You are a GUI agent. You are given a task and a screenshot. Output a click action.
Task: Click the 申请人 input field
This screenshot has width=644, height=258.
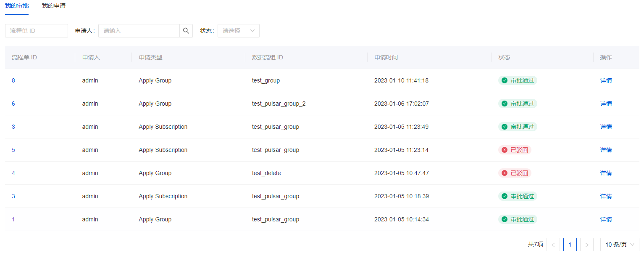click(139, 31)
